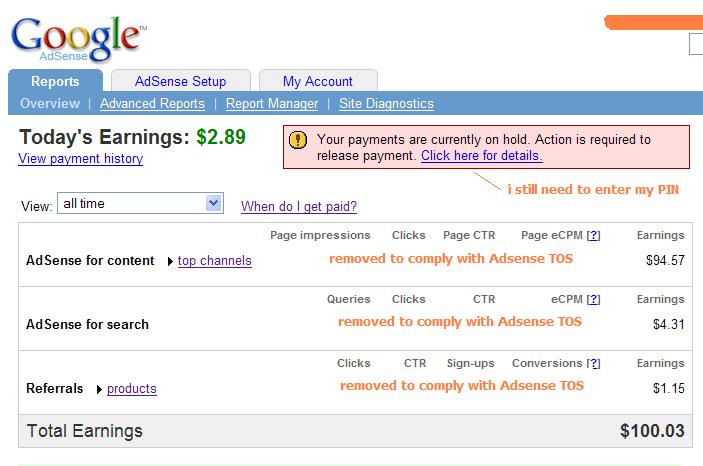This screenshot has height=466, width=703.
Task: Click AdSense for search earnings $4.31
Action: pyautogui.click(x=669, y=324)
